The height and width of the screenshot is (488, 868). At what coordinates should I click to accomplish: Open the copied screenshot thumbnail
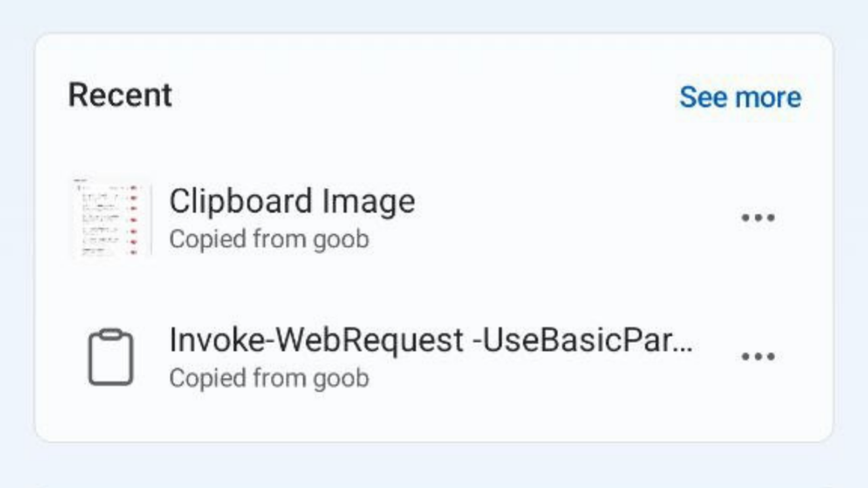(110, 218)
